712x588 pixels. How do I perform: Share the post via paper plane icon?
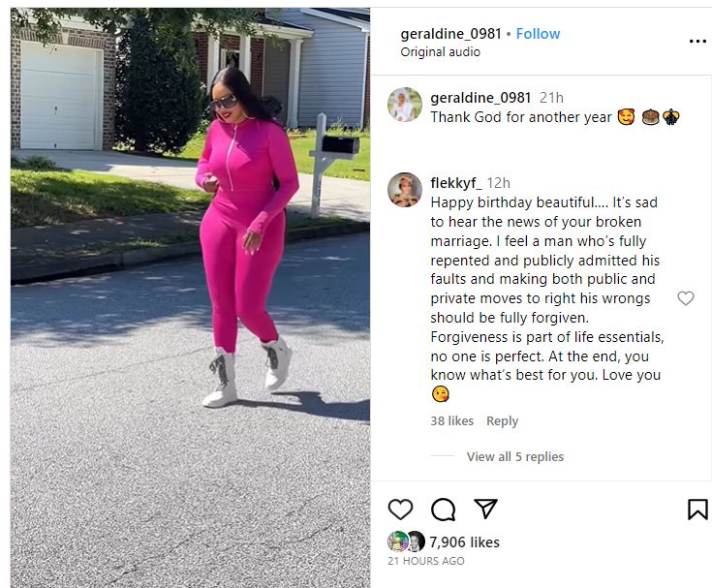tap(485, 509)
